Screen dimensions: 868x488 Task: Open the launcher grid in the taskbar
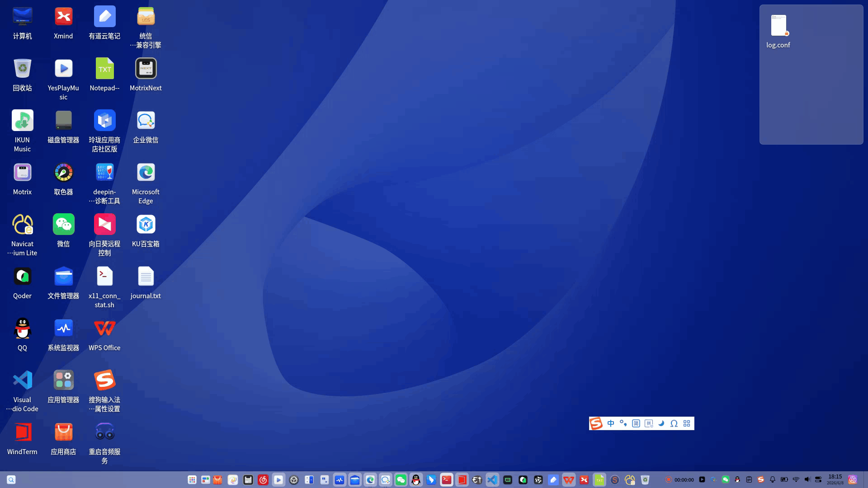tap(192, 480)
